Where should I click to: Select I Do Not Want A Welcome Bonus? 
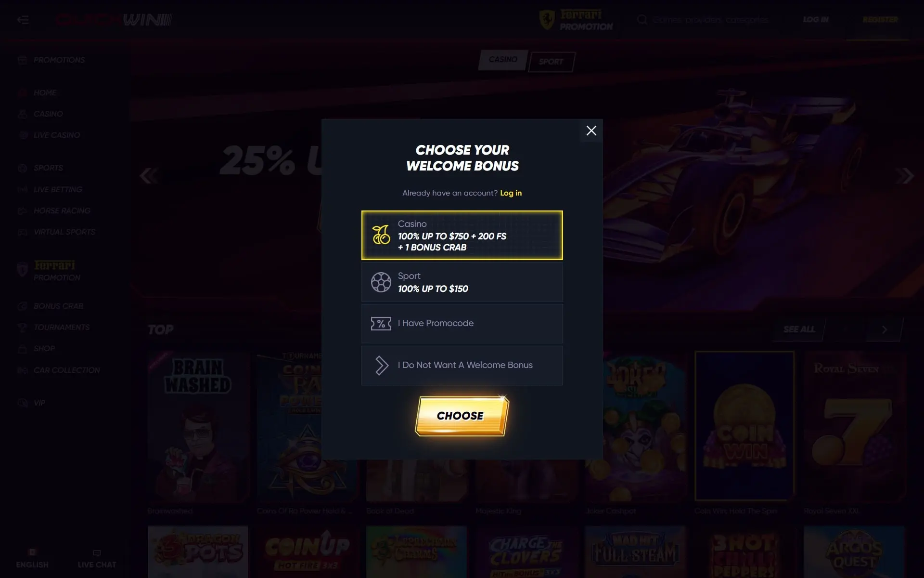click(x=462, y=366)
